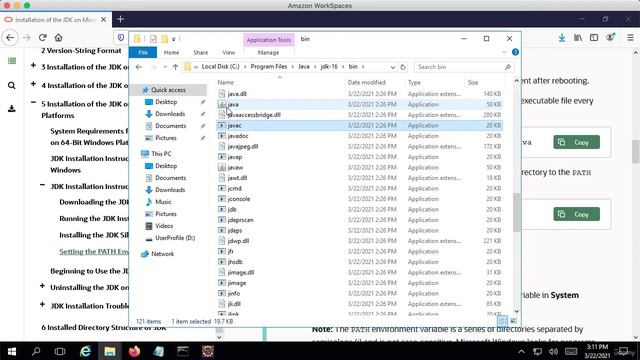
Task: Open Firefox hamburger menu
Action: (630, 38)
